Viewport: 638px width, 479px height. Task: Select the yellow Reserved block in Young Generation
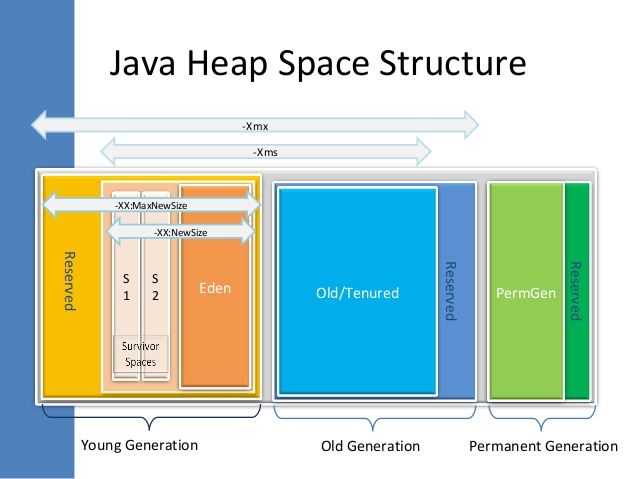(72, 286)
